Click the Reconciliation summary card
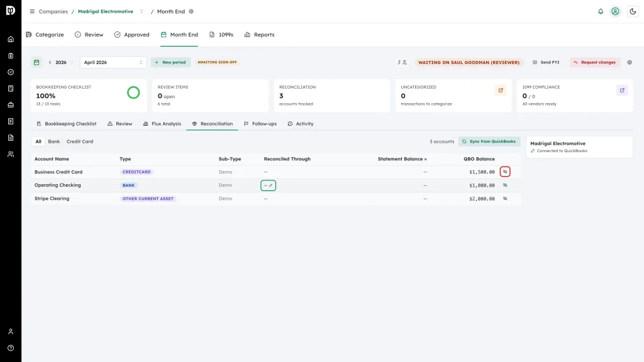Viewport: 644px width, 362px height. tap(332, 96)
